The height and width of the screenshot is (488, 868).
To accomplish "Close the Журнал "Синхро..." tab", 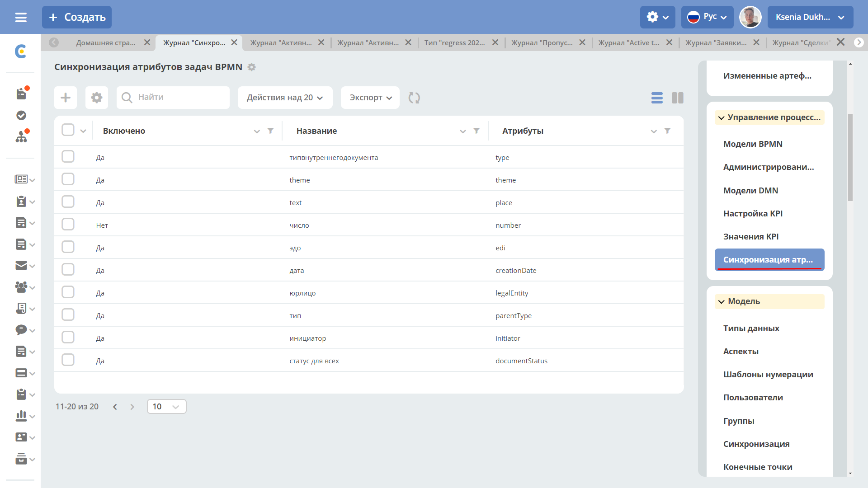I will coord(234,42).
